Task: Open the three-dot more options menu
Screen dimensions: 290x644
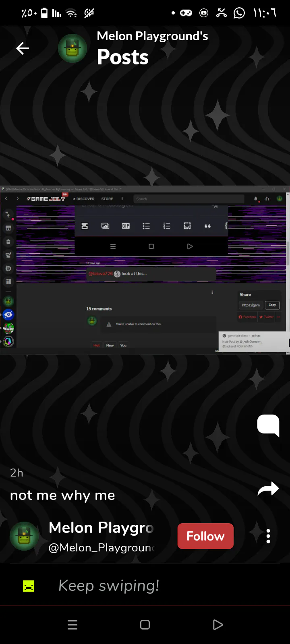Action: 268,536
